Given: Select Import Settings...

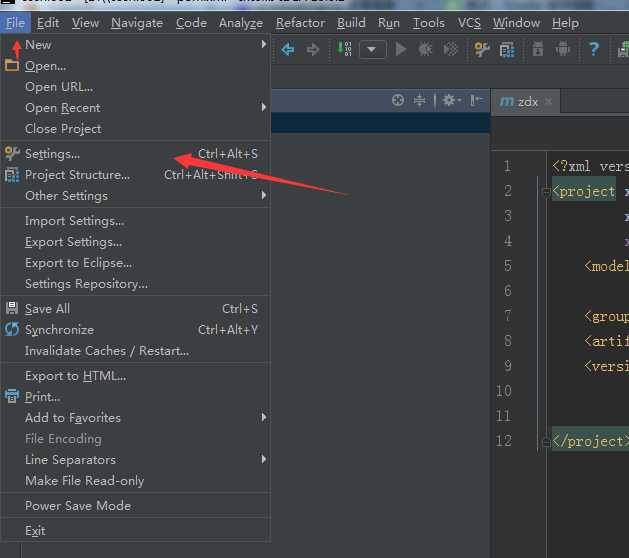Looking at the screenshot, I should 135,221.
